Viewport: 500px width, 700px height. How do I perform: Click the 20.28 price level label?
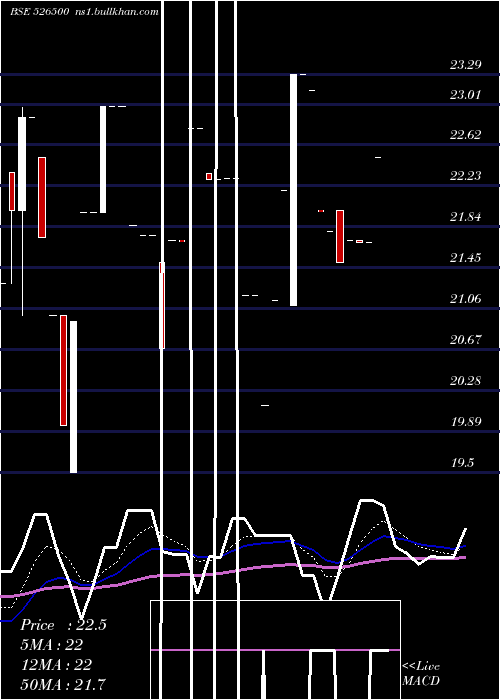pos(466,381)
